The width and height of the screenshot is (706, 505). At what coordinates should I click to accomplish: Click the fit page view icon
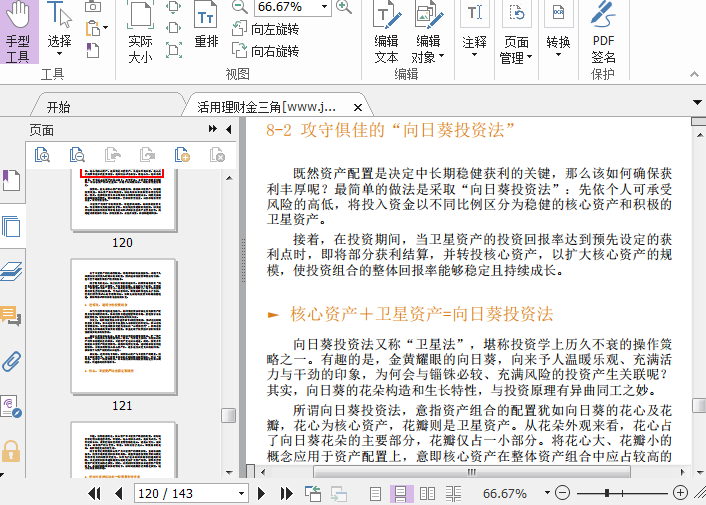tap(174, 6)
